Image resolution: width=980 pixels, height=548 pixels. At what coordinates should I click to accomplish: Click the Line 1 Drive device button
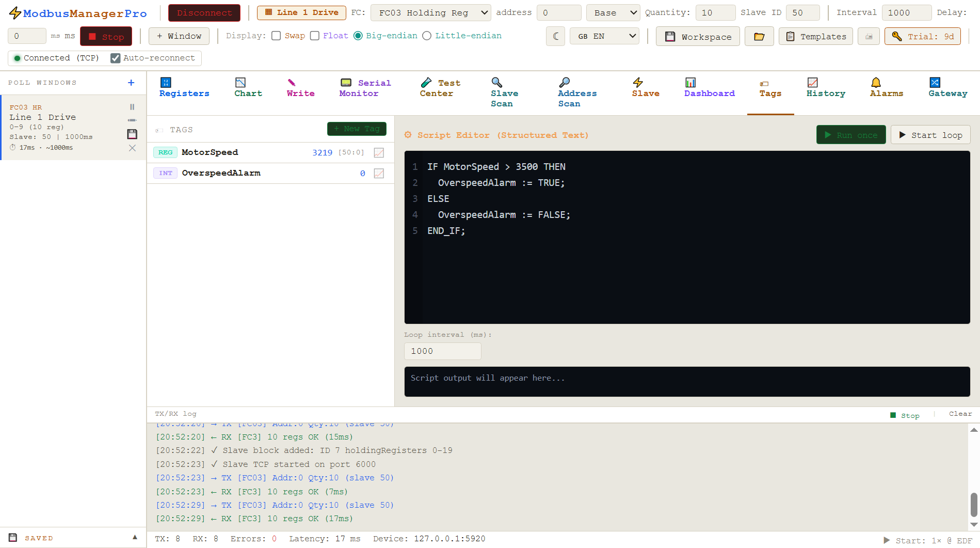(301, 12)
